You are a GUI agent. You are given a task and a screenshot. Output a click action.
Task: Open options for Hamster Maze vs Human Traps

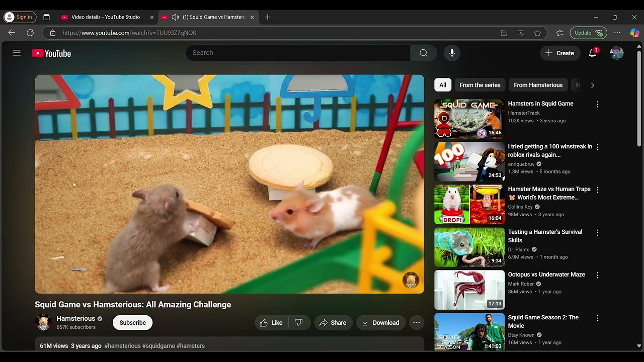598,190
